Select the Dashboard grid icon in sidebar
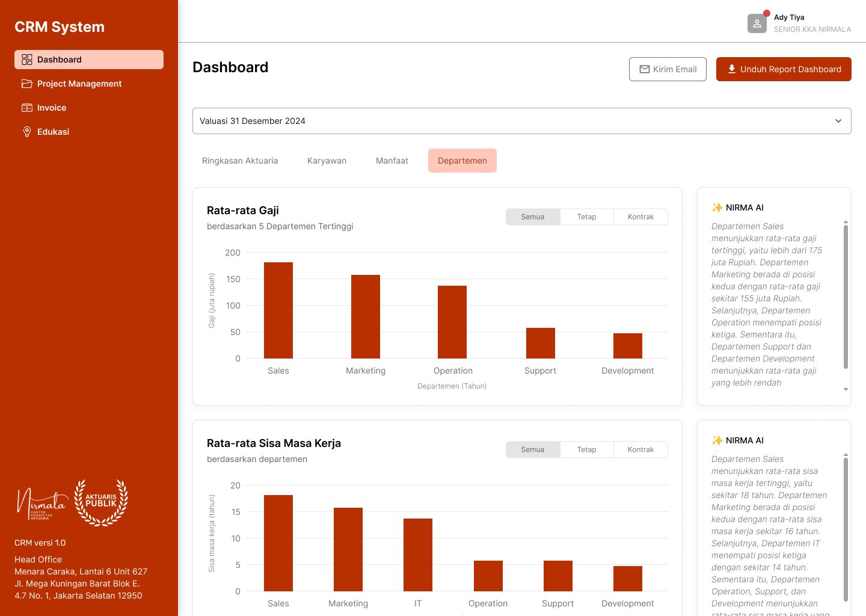The image size is (866, 616). click(26, 60)
